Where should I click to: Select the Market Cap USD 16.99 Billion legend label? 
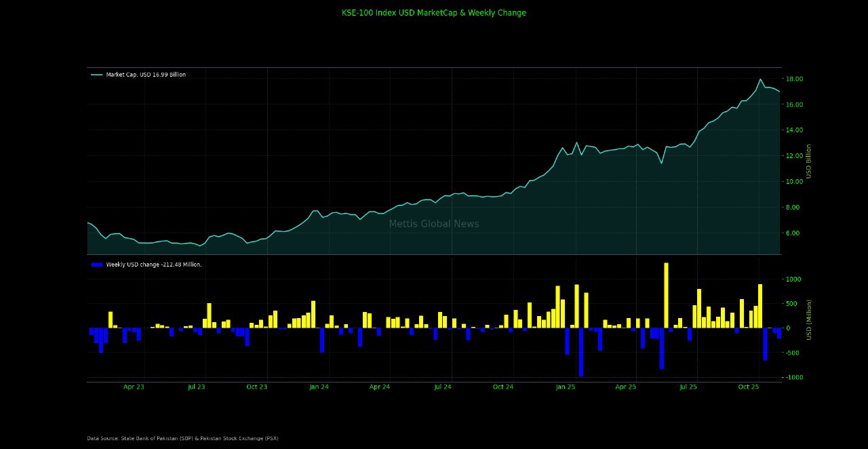146,75
